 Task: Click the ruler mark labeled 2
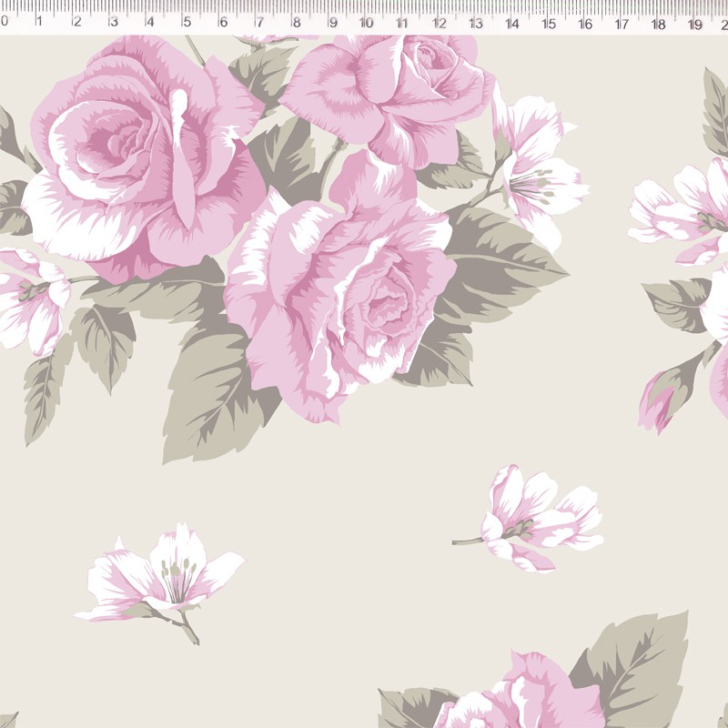pos(77,21)
